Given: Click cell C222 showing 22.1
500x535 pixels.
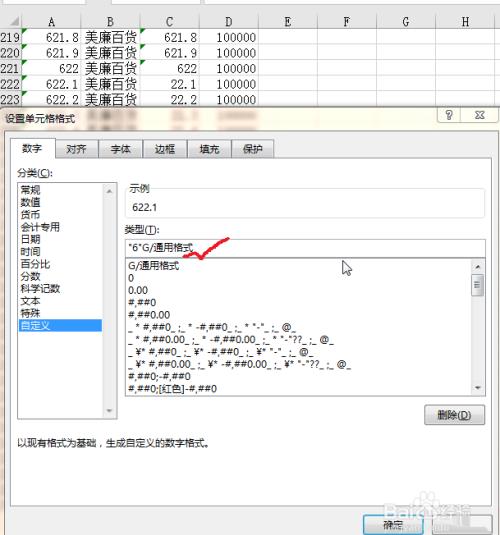Looking at the screenshot, I should (169, 84).
